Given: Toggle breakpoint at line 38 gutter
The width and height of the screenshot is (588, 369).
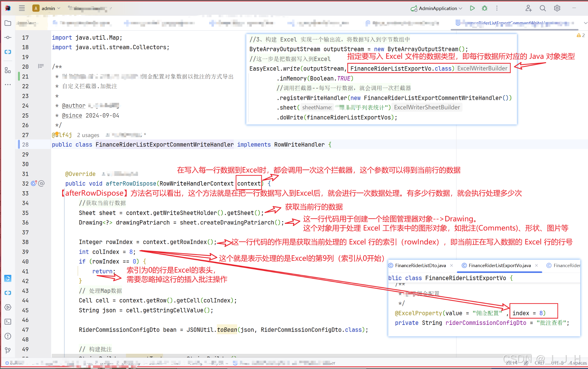Looking at the screenshot, I should point(25,242).
